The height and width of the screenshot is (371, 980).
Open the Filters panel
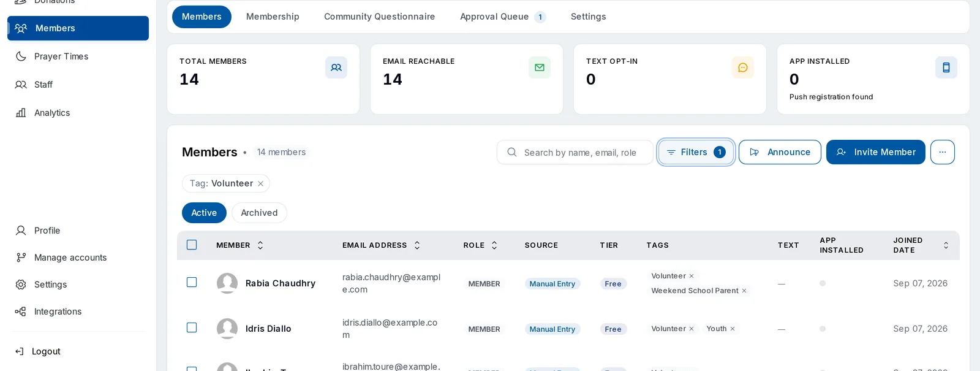696,152
